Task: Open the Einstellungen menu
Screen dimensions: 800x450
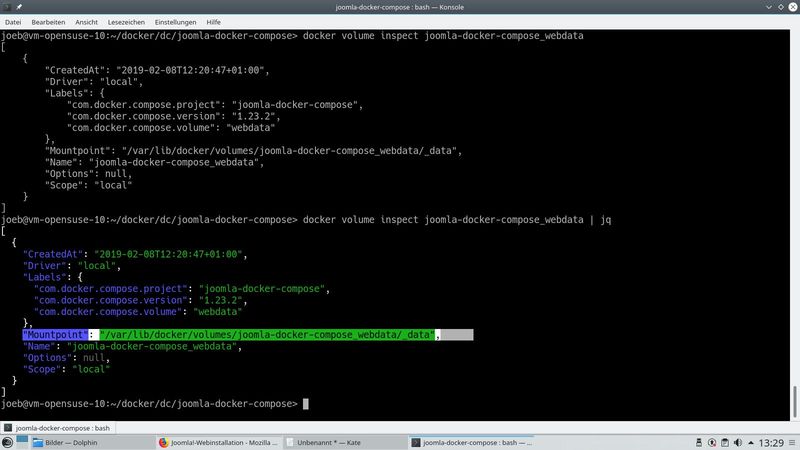Action: click(177, 21)
